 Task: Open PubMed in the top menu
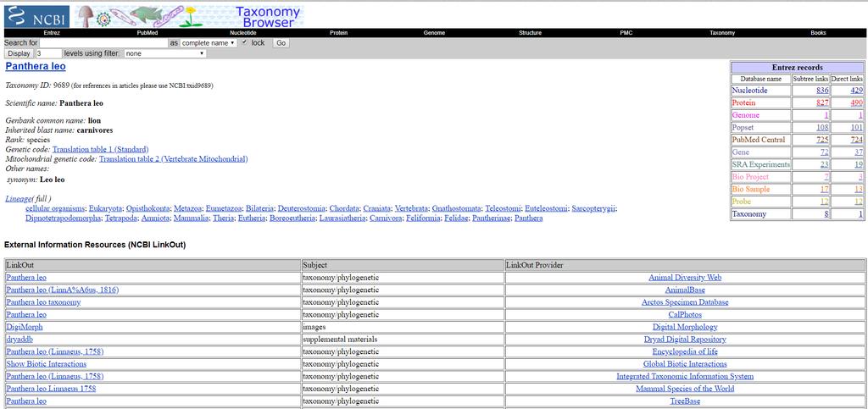[147, 33]
